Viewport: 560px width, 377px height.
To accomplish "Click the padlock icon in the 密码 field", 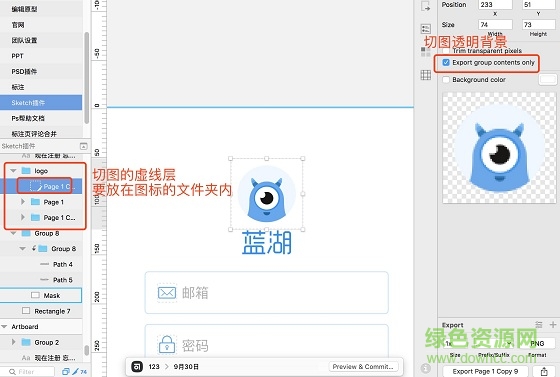I will (x=167, y=345).
